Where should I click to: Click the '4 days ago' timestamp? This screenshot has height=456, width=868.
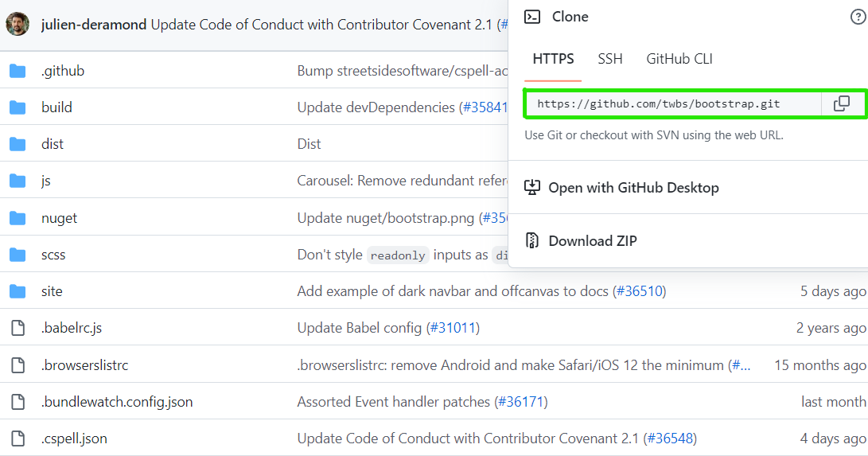click(833, 438)
